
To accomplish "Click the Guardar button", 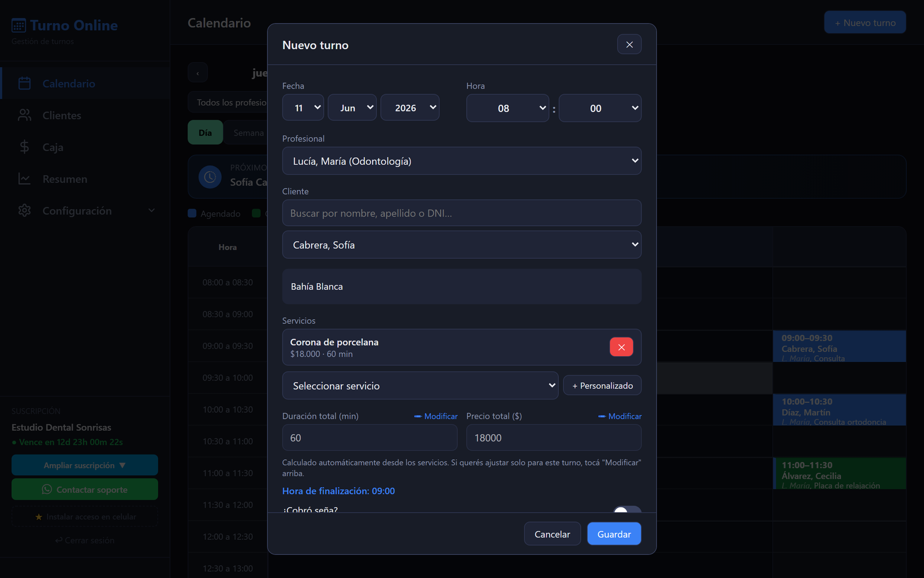I will tap(614, 533).
